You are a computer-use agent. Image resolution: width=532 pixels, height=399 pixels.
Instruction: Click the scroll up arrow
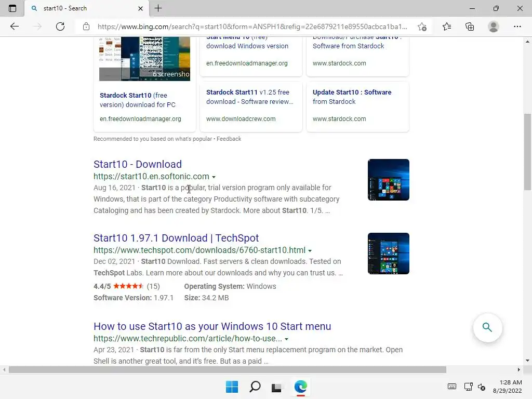point(527,42)
